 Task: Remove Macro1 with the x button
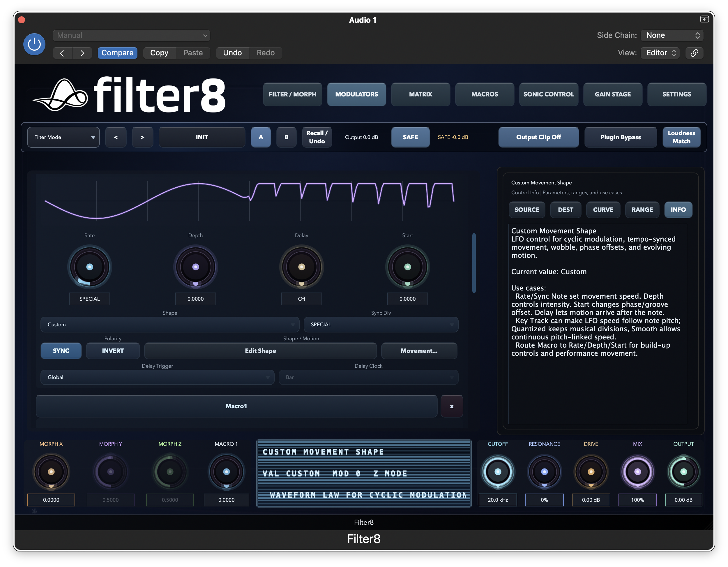(452, 406)
